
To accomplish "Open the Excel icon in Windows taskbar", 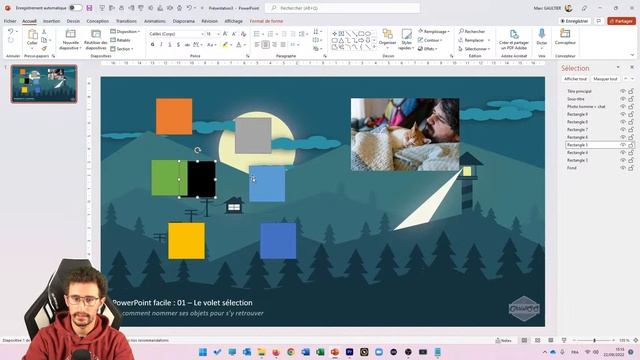I will (x=320, y=352).
